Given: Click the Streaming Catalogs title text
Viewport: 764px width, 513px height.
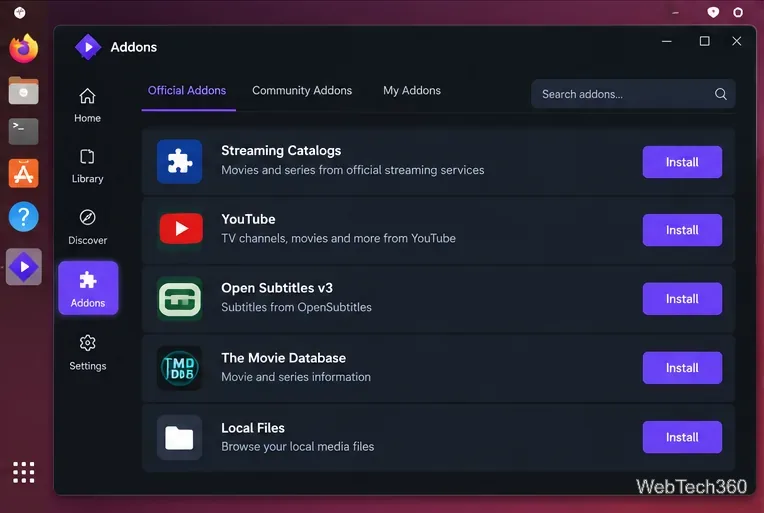Looking at the screenshot, I should [281, 151].
